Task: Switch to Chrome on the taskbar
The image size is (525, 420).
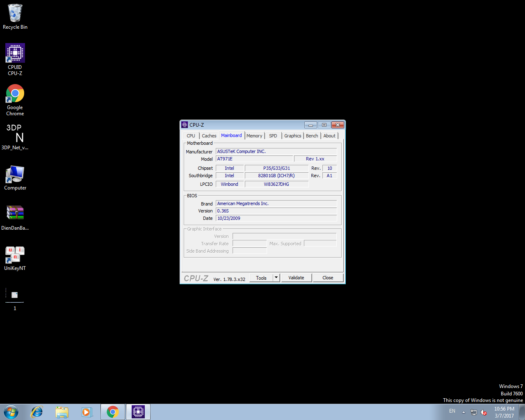Action: pos(113,412)
